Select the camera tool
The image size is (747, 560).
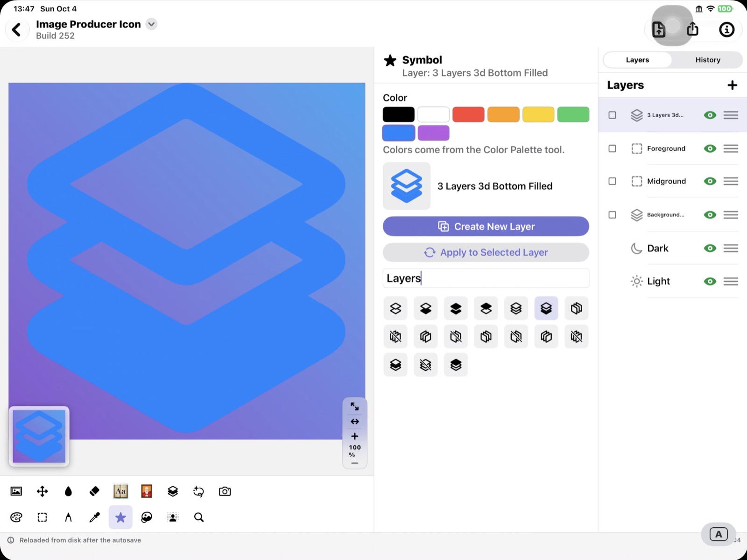point(225,491)
